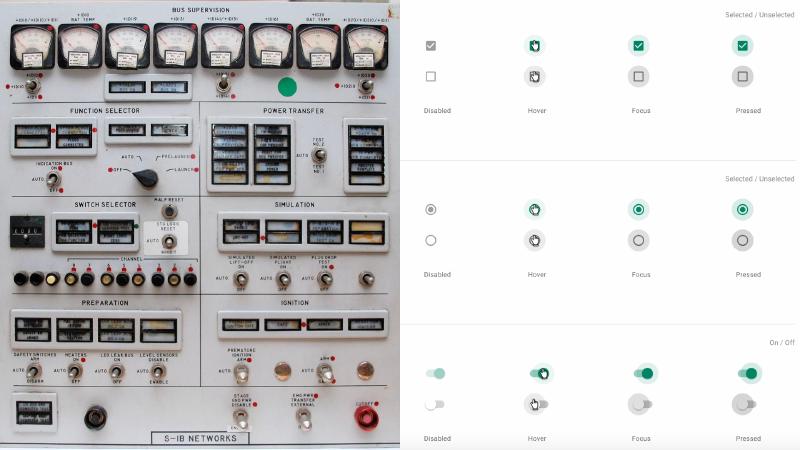
Task: Check the unselected checkbox in Pressed column
Action: 742,76
